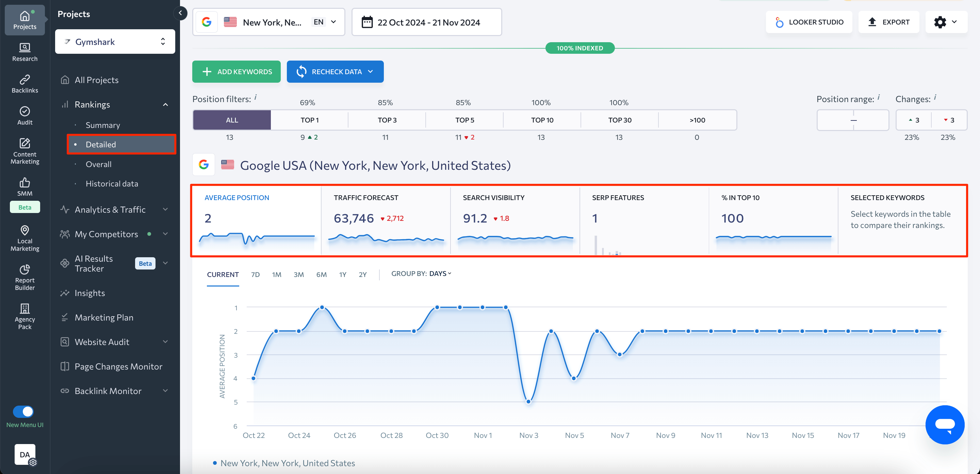Switch chart to 1M period
The width and height of the screenshot is (980, 474).
pyautogui.click(x=277, y=274)
